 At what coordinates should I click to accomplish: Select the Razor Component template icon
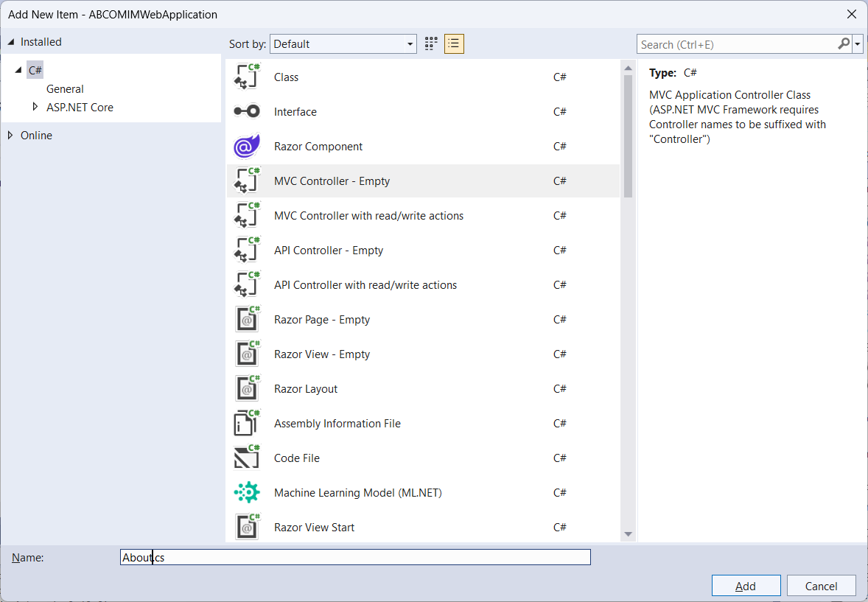pyautogui.click(x=247, y=147)
